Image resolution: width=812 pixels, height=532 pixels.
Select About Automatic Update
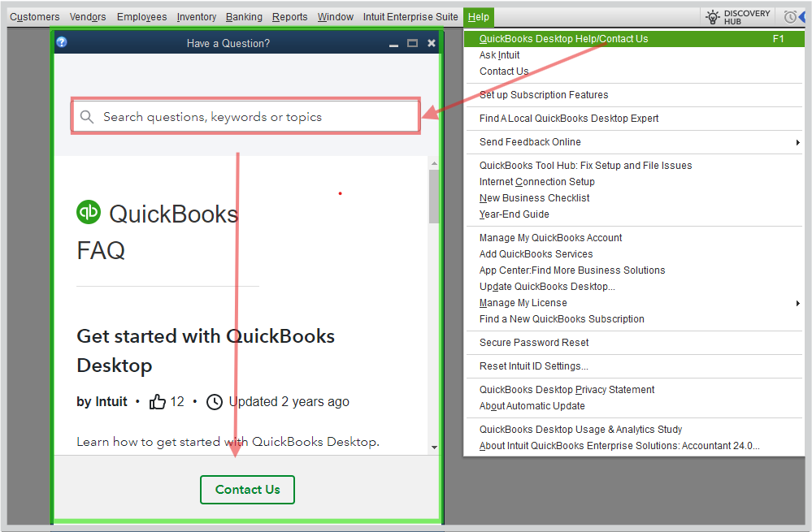click(x=634, y=406)
